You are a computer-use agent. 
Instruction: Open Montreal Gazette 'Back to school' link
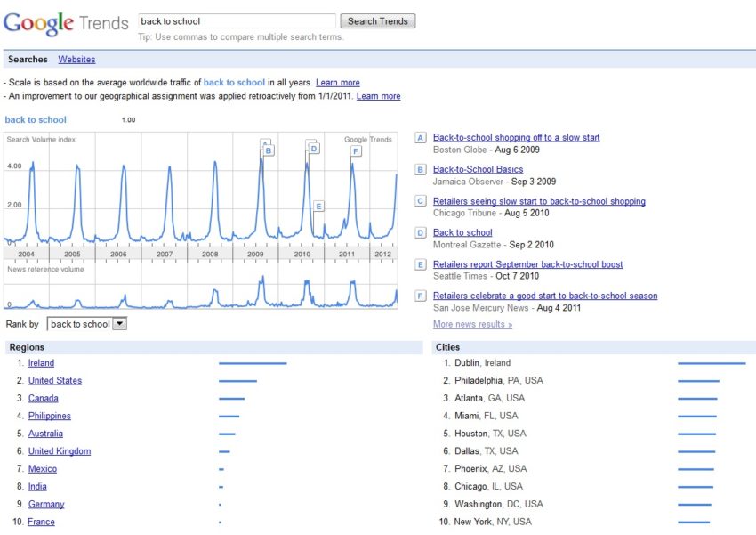(462, 232)
